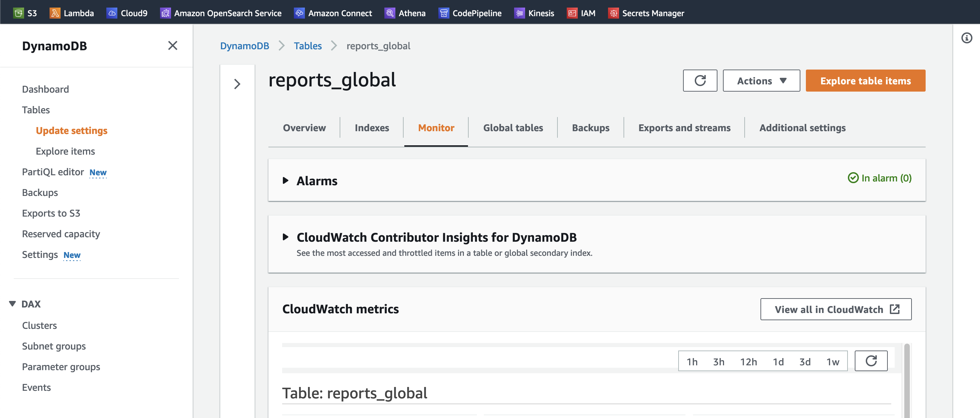Open the Additional settings tab
The height and width of the screenshot is (418, 980).
pos(802,127)
